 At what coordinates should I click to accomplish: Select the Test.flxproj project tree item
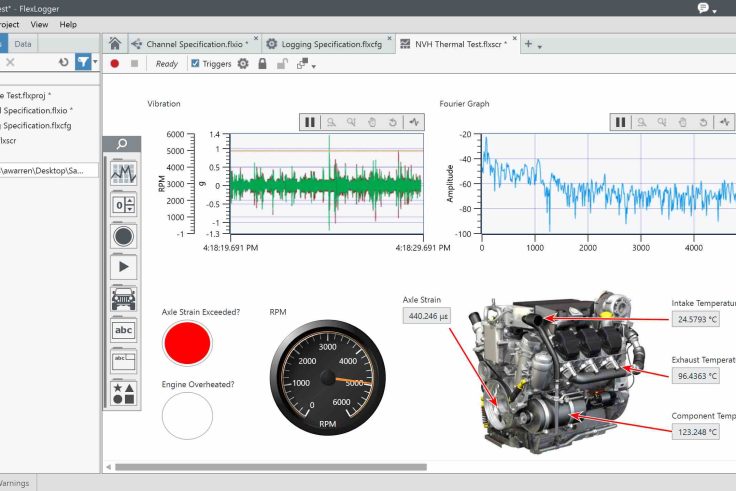25,95
